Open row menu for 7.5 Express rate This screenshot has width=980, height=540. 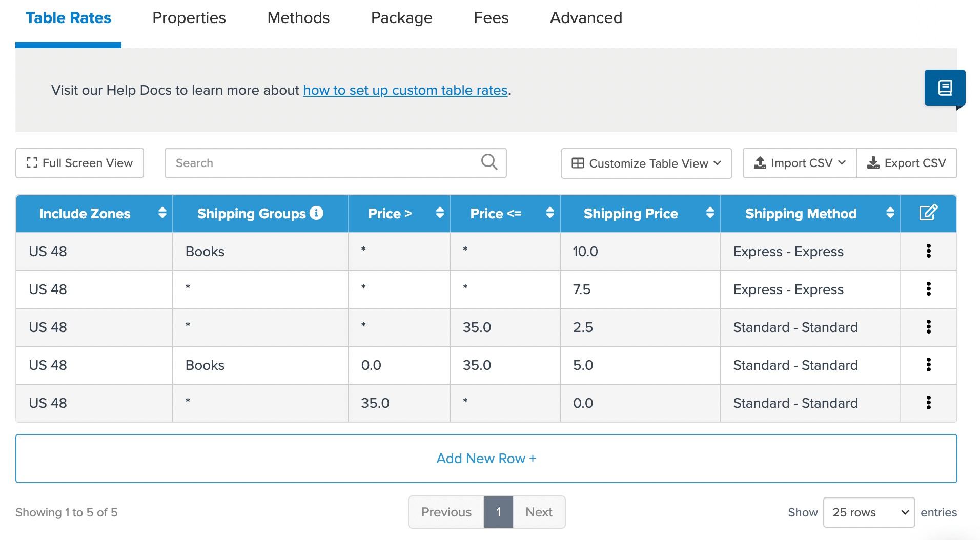pos(928,289)
